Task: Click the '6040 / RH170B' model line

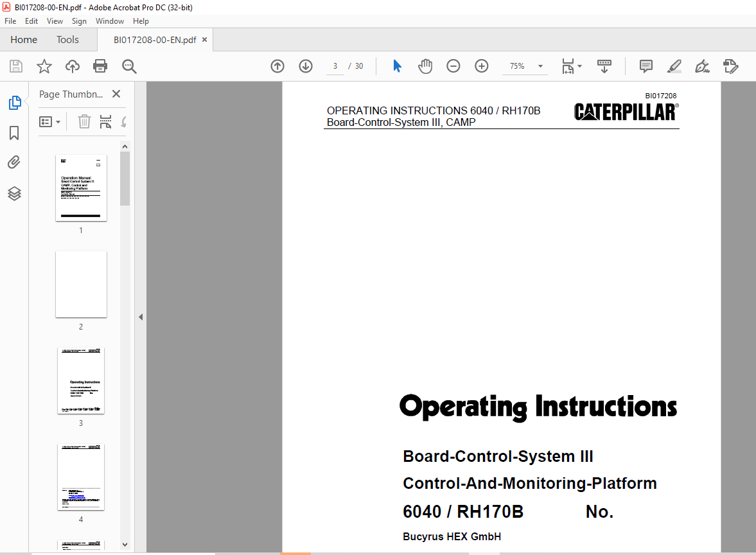Action: point(463,511)
